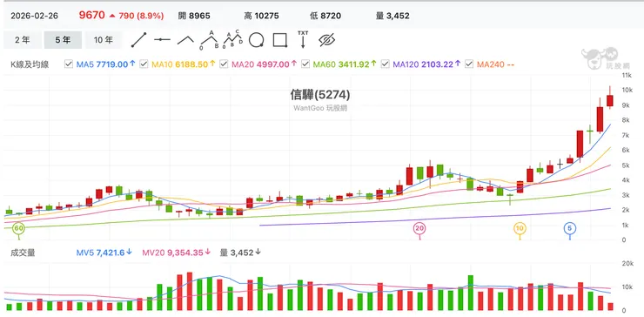
Task: Click the blue 5 marker on chart
Action: click(569, 228)
